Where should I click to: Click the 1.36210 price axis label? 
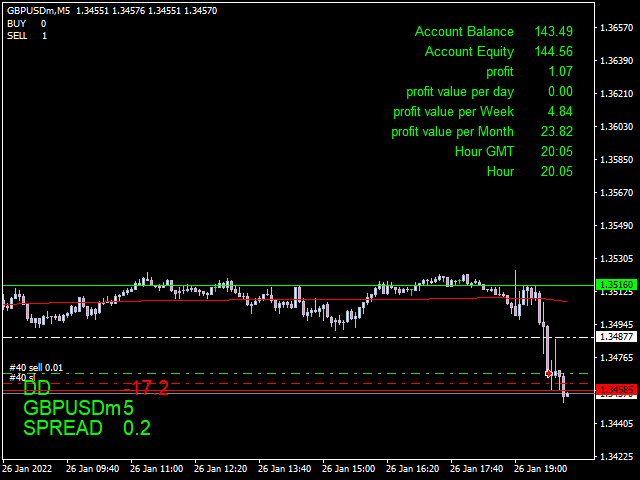[616, 93]
